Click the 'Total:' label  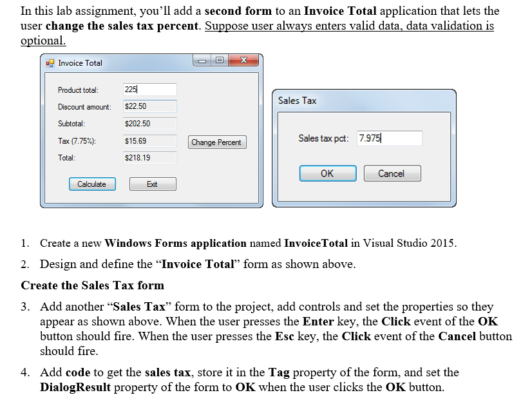[66, 158]
